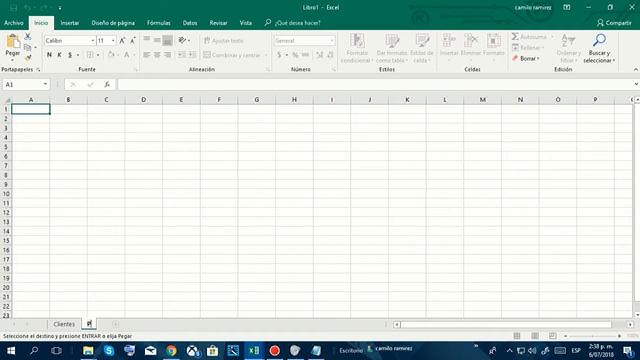Click the fill color bucket
The height and width of the screenshot is (360, 640).
pyautogui.click(x=111, y=55)
